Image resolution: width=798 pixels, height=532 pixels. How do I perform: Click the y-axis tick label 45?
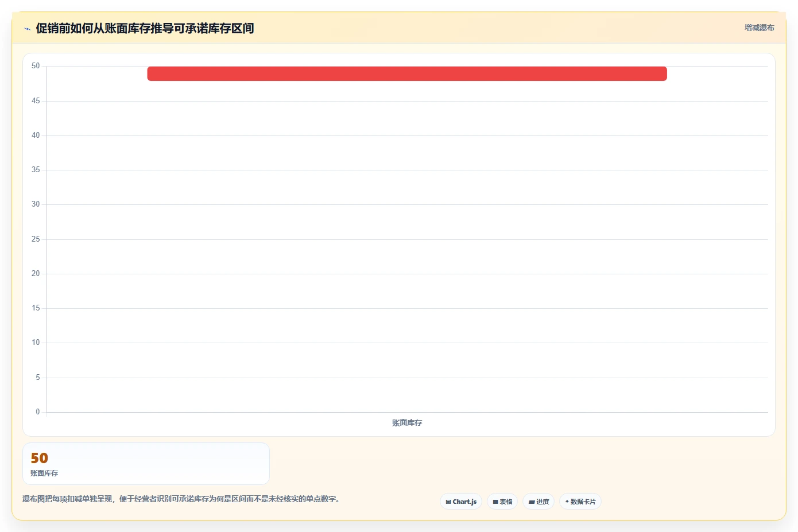(x=36, y=101)
